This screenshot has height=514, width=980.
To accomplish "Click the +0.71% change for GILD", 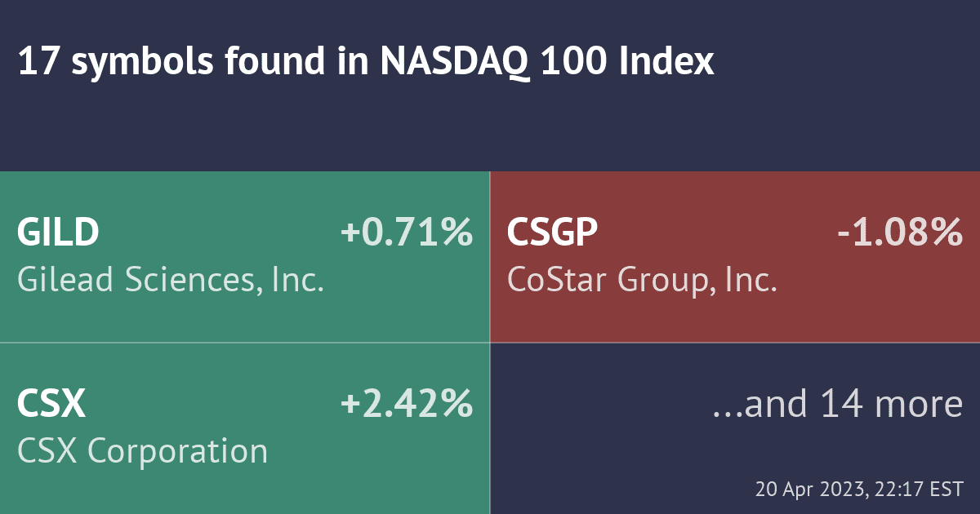I will (x=407, y=233).
